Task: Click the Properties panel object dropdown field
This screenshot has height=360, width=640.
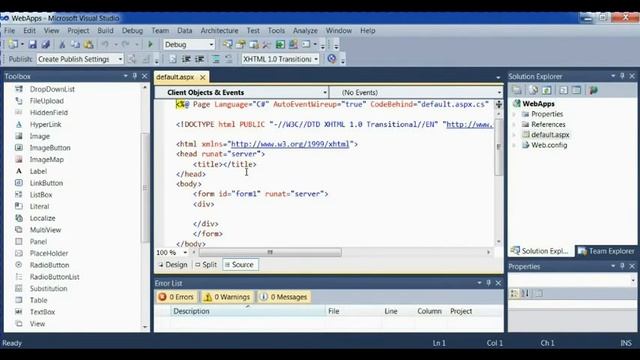Action: (572, 280)
